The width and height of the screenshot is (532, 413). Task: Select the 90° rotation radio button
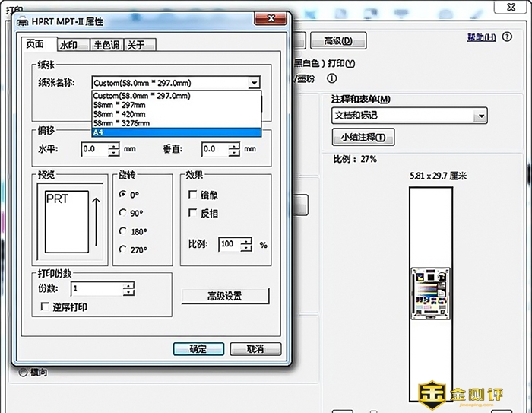point(123,212)
